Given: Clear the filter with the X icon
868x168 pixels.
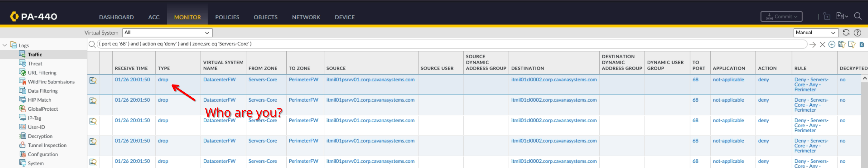Looking at the screenshot, I should click(822, 45).
